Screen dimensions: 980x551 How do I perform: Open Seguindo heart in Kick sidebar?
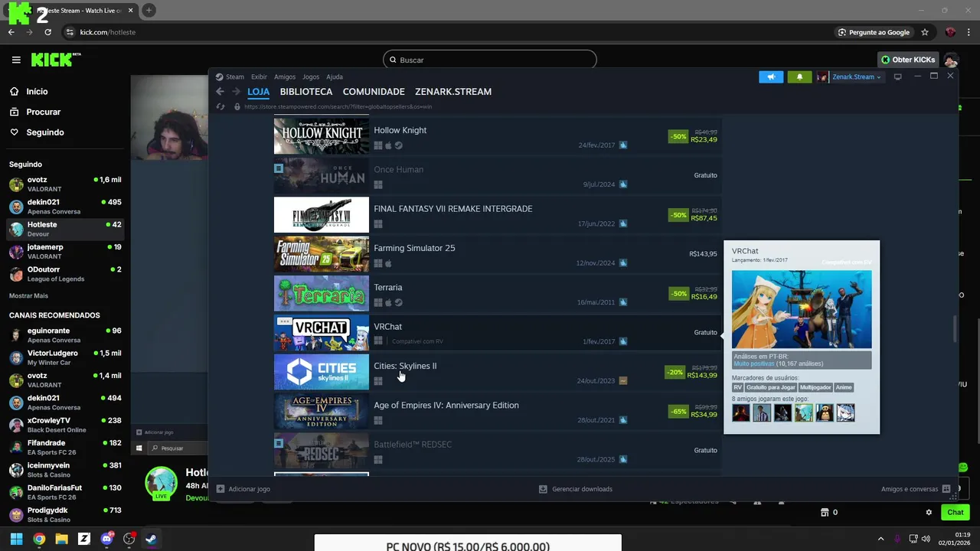(x=14, y=132)
